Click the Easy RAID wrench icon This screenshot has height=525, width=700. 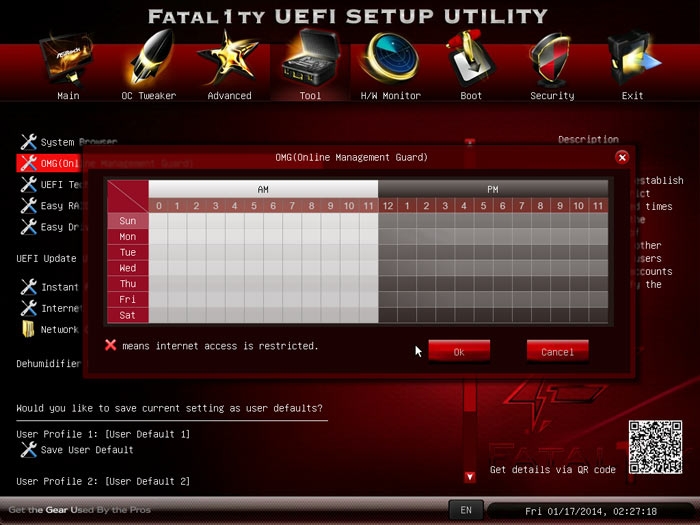click(29, 205)
